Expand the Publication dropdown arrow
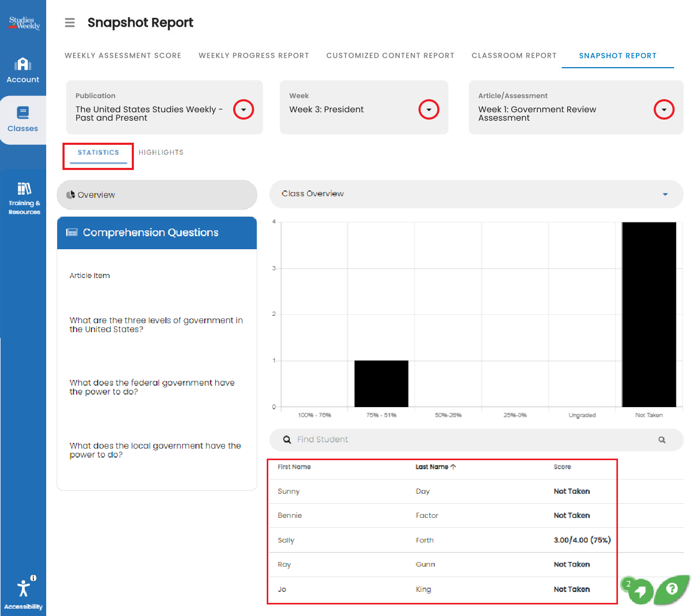The image size is (692, 616). [244, 110]
